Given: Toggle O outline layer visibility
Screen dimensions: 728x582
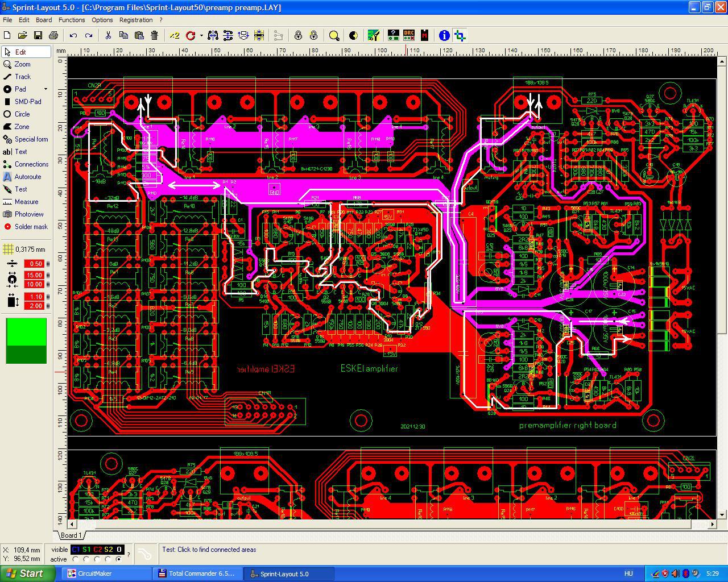Looking at the screenshot, I should point(119,550).
